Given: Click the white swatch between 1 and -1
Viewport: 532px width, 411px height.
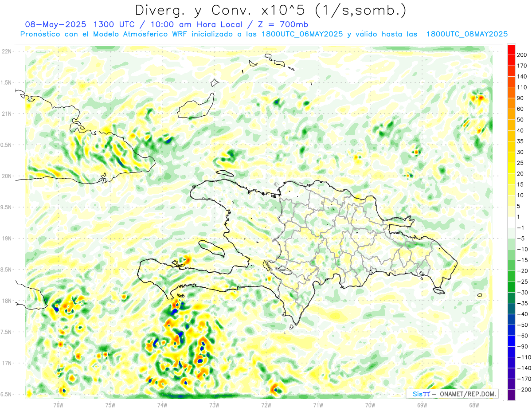Looking at the screenshot, I should click(511, 222).
